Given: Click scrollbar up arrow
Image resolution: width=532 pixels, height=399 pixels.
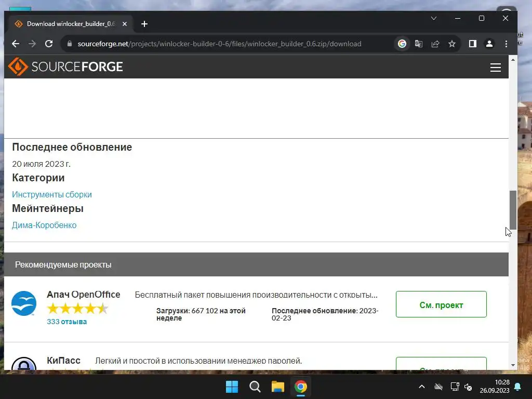Looking at the screenshot, I should 513,60.
